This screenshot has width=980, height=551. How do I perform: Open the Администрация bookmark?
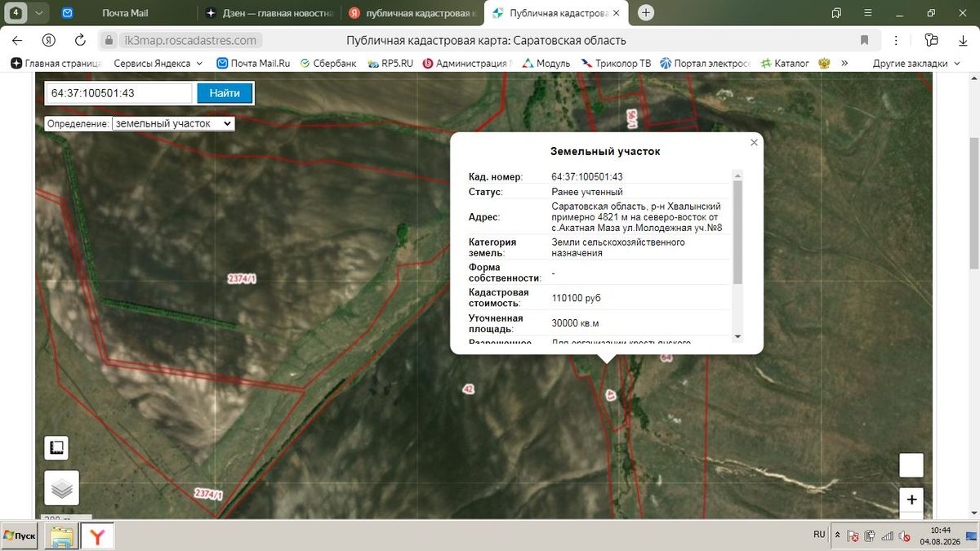pos(466,63)
